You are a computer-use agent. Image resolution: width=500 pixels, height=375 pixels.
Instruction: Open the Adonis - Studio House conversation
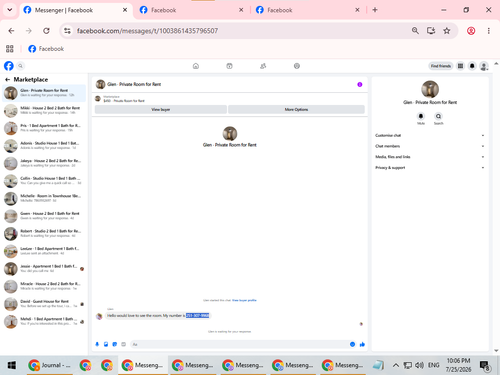tap(44, 146)
